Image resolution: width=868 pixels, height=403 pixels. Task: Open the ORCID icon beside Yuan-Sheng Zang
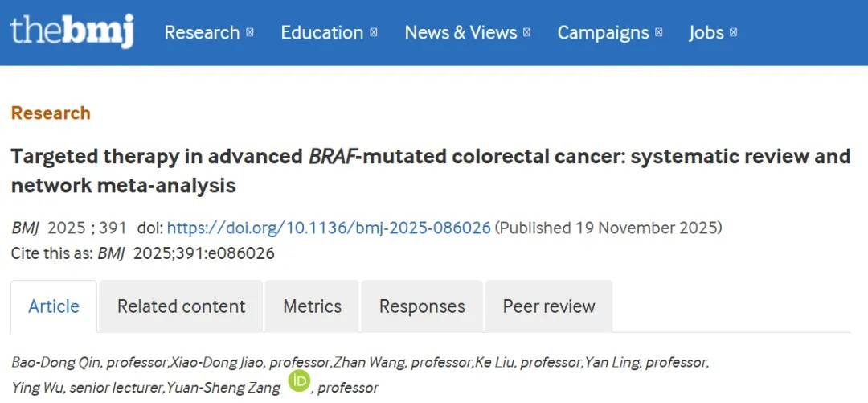(299, 380)
